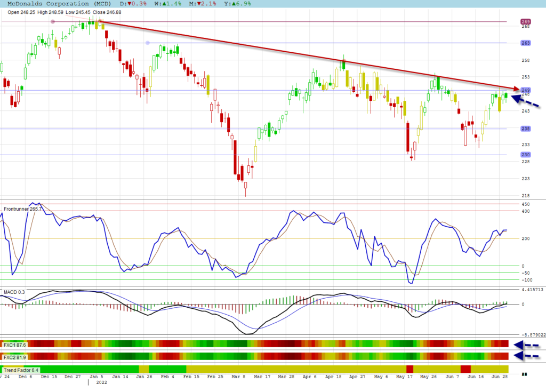Click the -50 Frontrunner axis label

click(525, 273)
